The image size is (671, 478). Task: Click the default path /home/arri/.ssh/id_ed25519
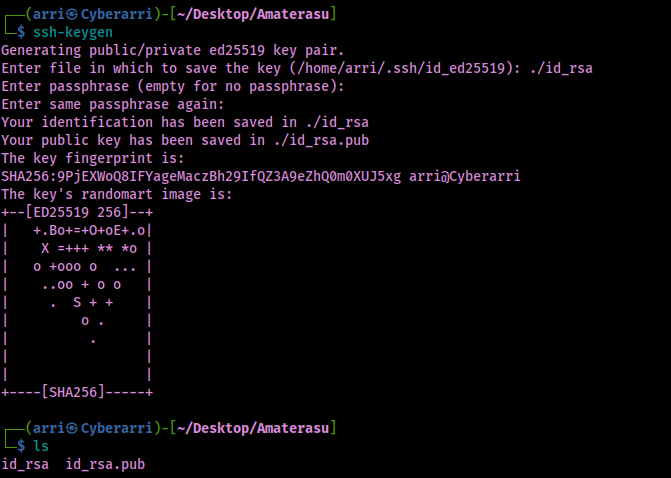428,68
